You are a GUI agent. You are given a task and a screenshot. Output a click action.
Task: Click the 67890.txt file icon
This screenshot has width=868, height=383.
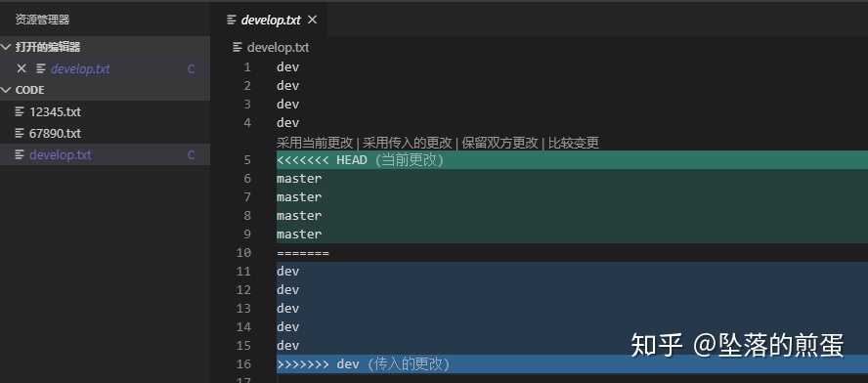click(20, 134)
